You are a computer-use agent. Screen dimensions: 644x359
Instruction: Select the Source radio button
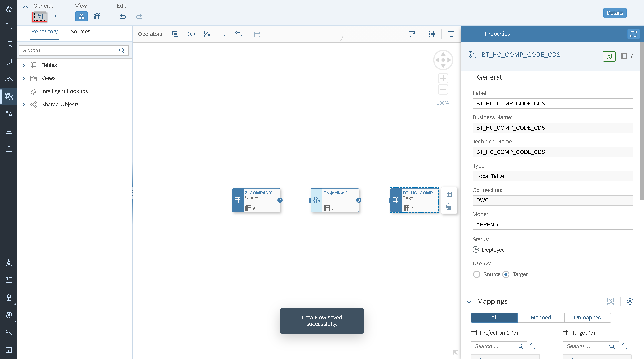[477, 274]
